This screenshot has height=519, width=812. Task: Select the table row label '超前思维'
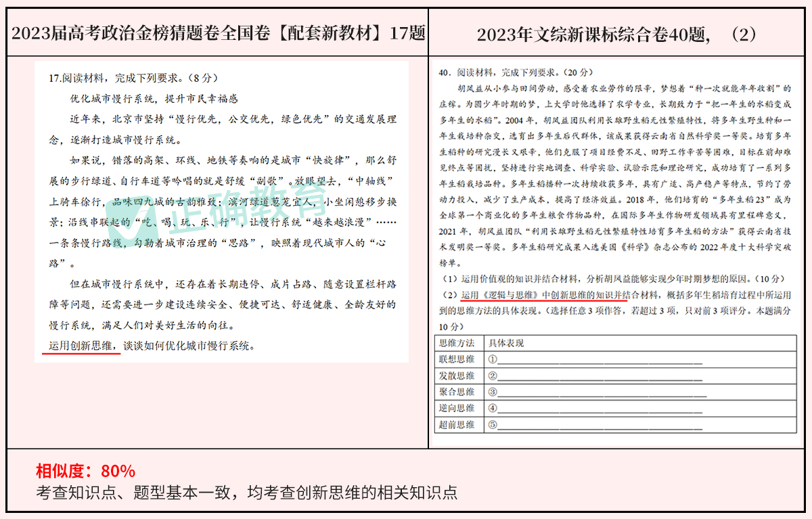pos(457,425)
